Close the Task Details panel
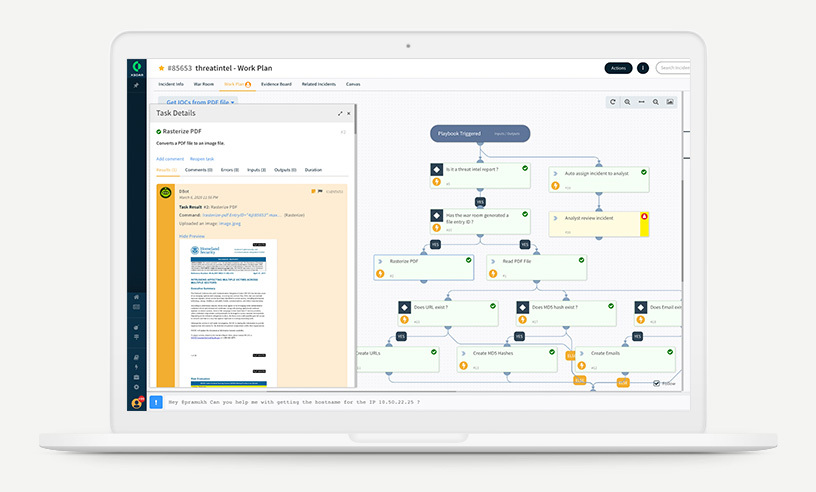816x492 pixels. pos(349,114)
